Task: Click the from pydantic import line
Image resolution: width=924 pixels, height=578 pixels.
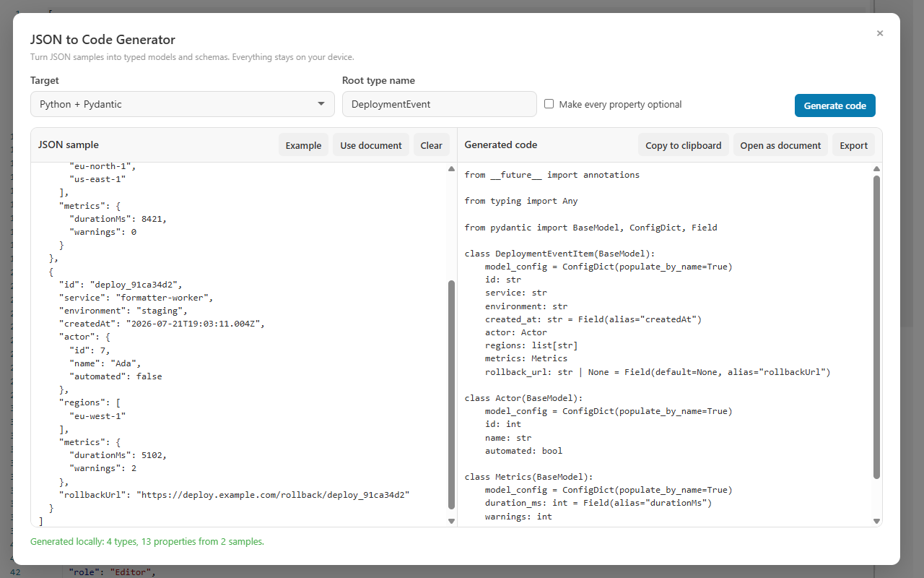Action: pos(591,228)
